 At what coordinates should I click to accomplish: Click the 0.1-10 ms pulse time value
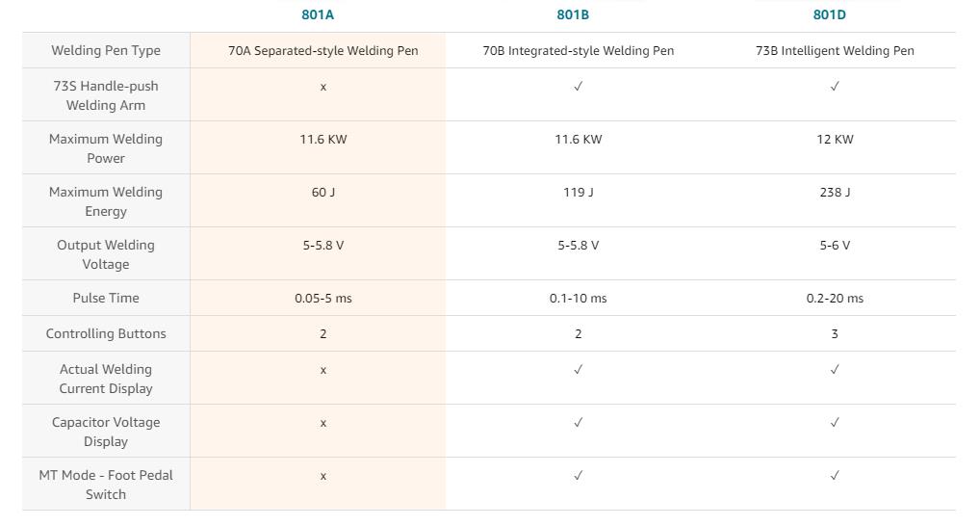[579, 299]
